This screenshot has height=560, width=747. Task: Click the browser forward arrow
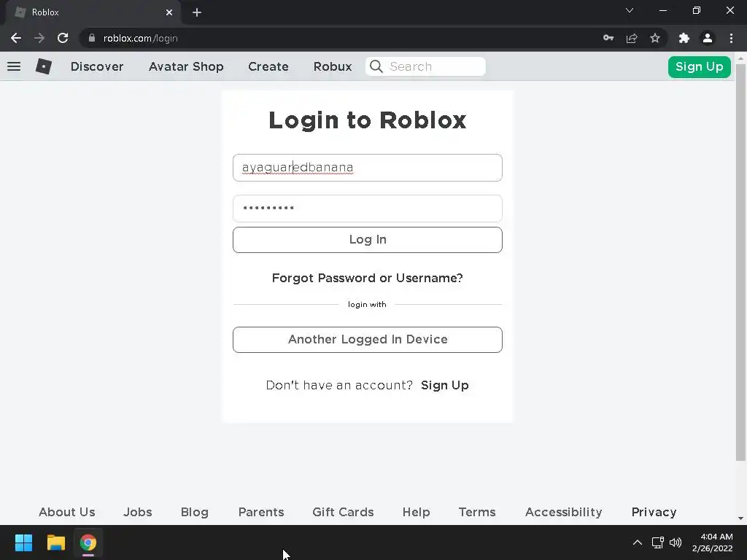click(39, 38)
